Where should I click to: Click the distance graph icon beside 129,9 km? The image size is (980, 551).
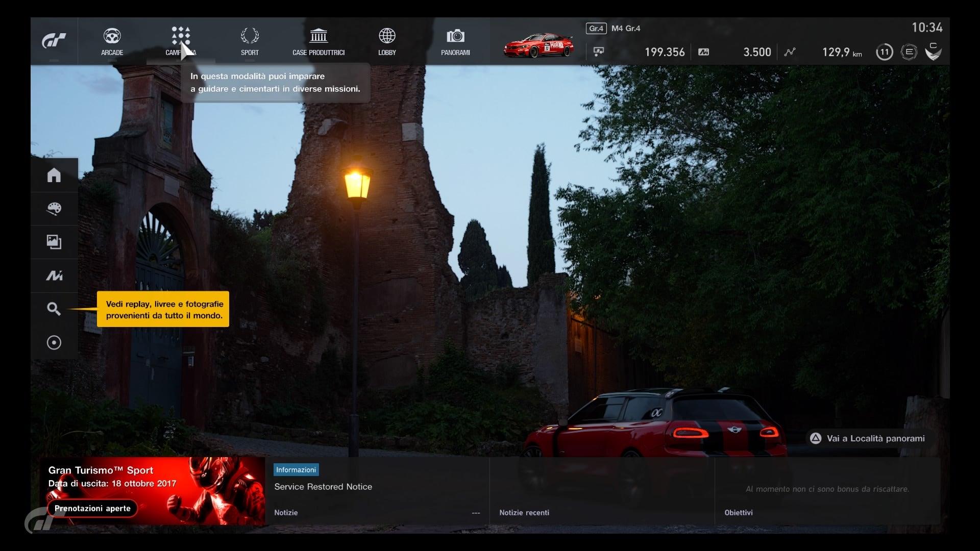click(x=790, y=52)
